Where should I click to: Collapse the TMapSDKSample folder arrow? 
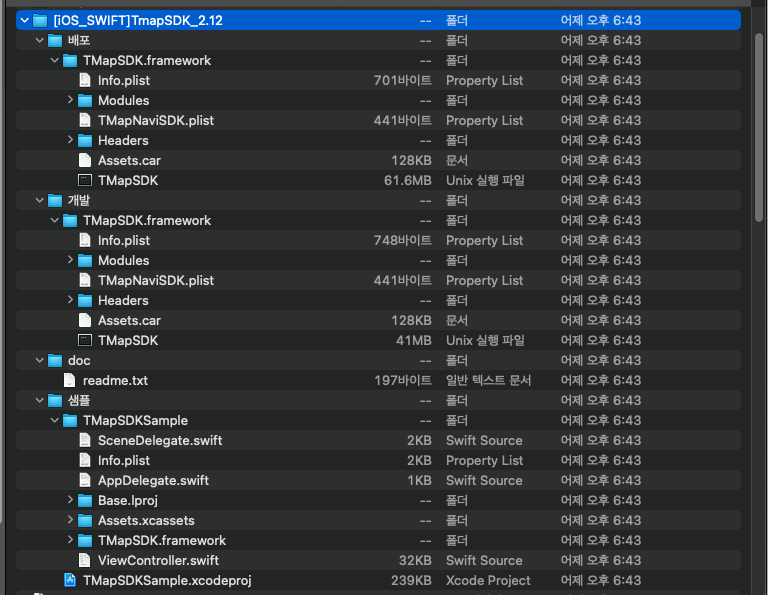(55, 421)
